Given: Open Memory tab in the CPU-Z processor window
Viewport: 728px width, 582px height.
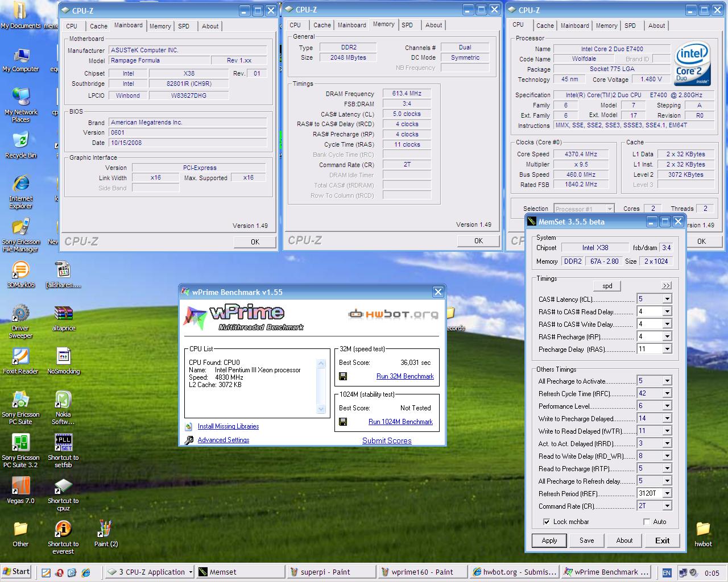Looking at the screenshot, I should click(606, 26).
